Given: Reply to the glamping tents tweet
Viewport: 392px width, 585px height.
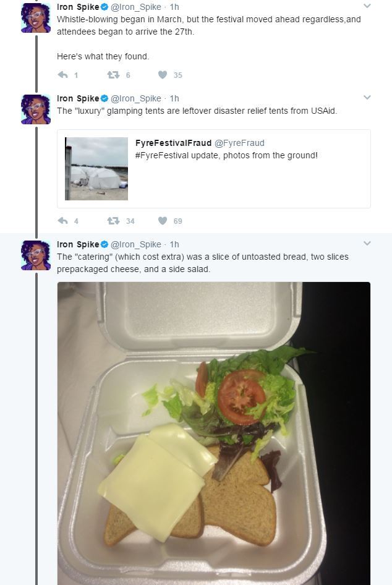Looking at the screenshot, I should (x=62, y=221).
